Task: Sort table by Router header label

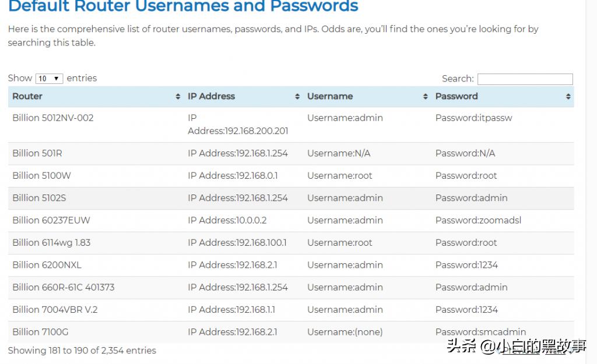Action: click(x=27, y=96)
